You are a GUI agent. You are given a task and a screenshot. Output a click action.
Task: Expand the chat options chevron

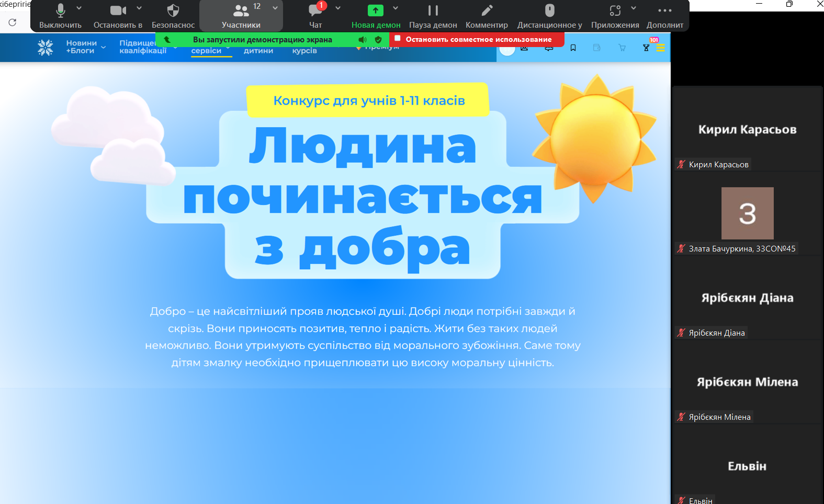click(x=338, y=8)
